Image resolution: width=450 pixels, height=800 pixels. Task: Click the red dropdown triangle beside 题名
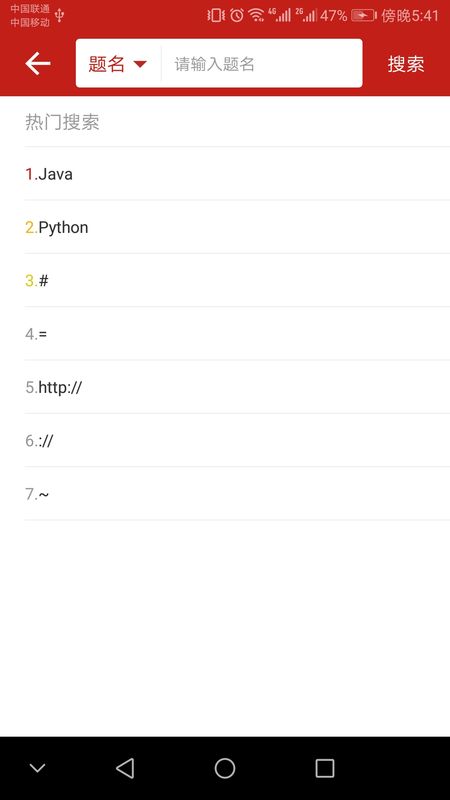pyautogui.click(x=140, y=64)
